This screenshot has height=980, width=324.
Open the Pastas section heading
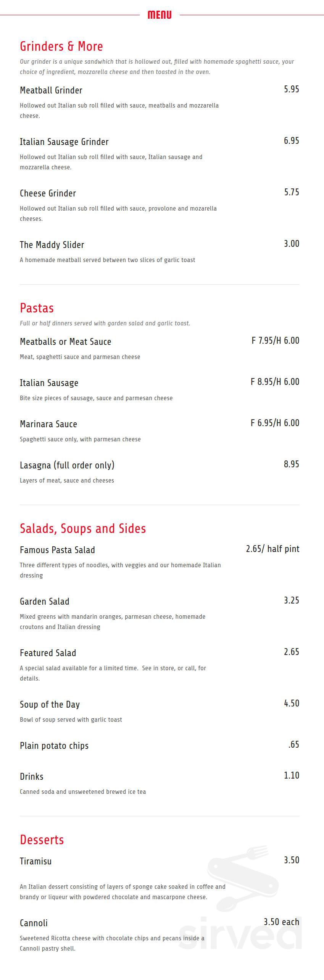tap(37, 308)
